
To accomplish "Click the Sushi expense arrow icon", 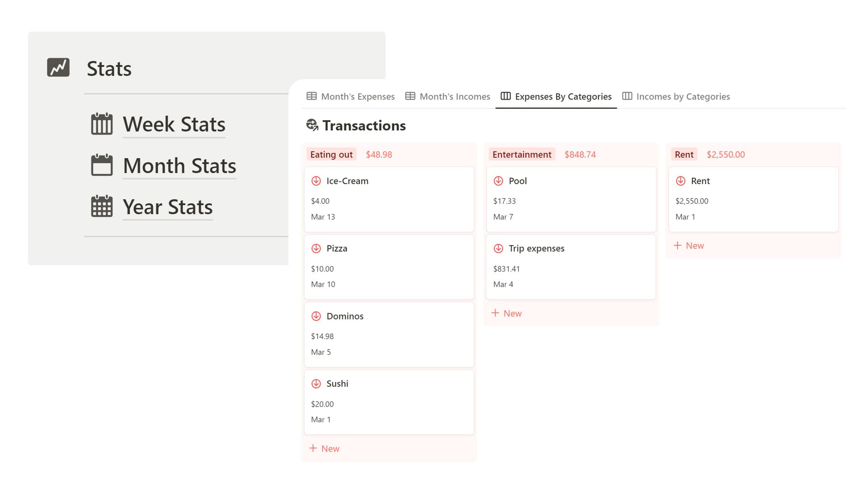I will pyautogui.click(x=316, y=384).
